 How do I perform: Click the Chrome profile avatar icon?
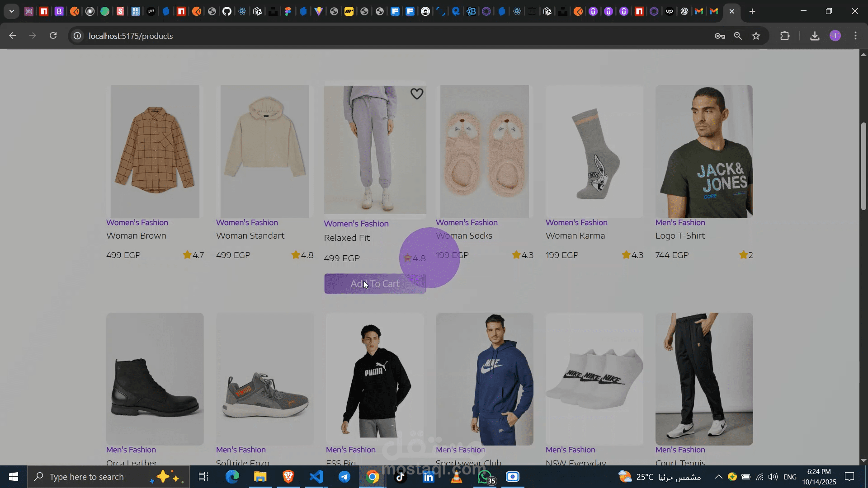pyautogui.click(x=835, y=36)
